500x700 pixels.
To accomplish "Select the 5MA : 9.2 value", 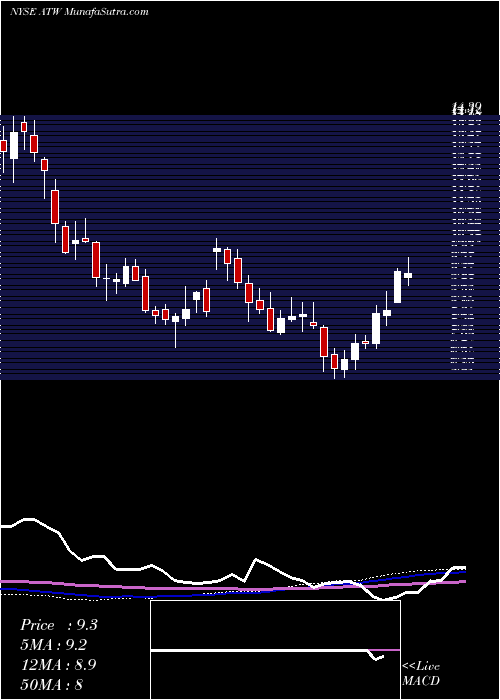I will (x=54, y=645).
